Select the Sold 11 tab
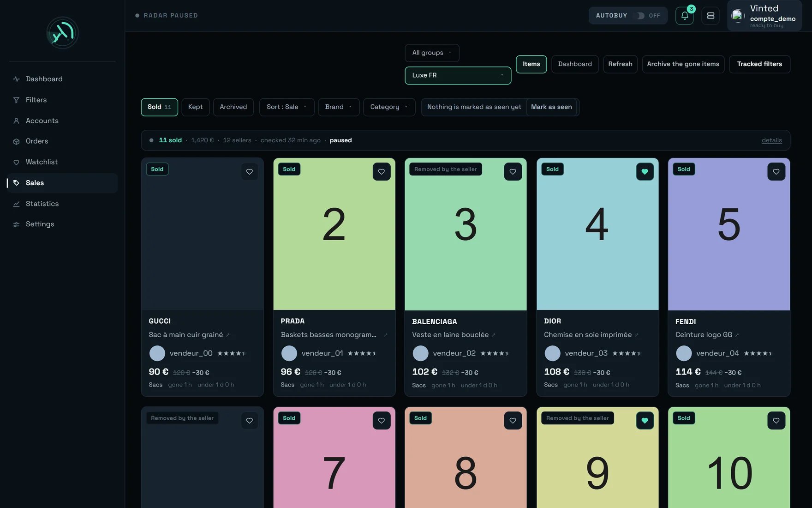The height and width of the screenshot is (508, 812). pyautogui.click(x=159, y=107)
